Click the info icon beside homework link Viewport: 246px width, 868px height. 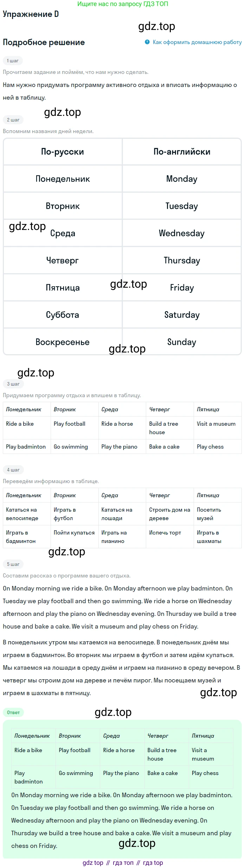(147, 42)
